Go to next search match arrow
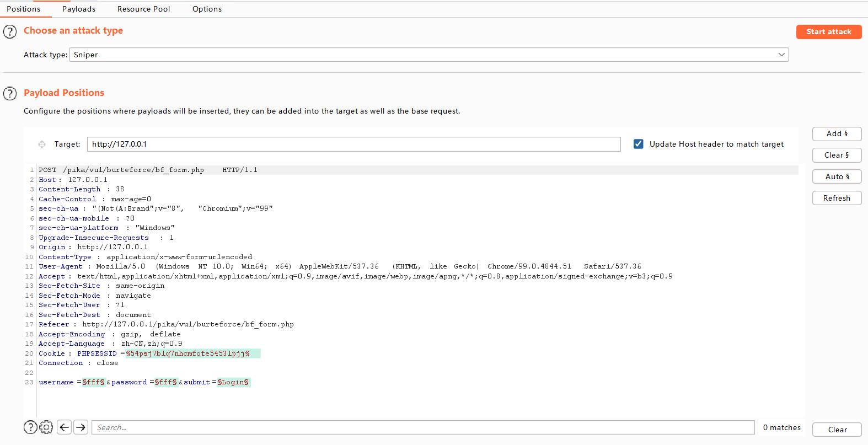 coord(81,427)
